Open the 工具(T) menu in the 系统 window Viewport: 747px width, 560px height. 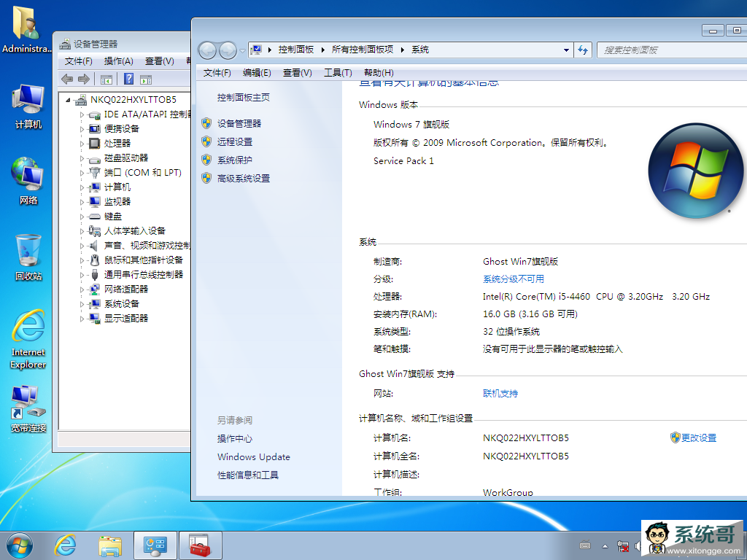[x=338, y=72]
